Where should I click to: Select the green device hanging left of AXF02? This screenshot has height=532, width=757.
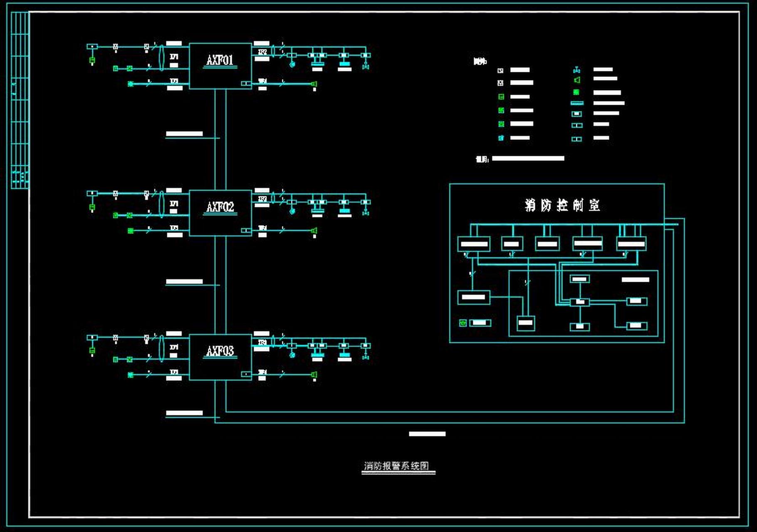[x=92, y=207]
